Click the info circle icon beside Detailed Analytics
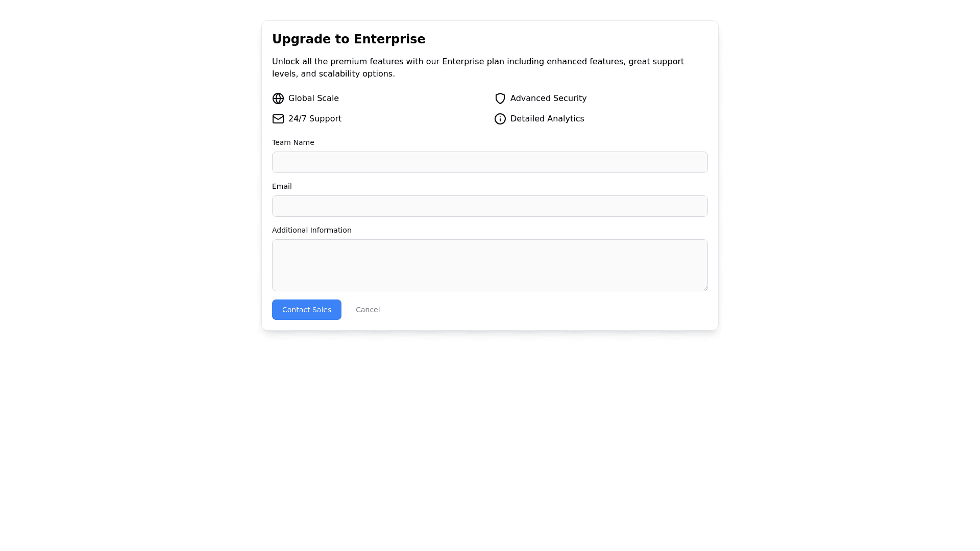The height and width of the screenshot is (551, 980). [x=500, y=119]
